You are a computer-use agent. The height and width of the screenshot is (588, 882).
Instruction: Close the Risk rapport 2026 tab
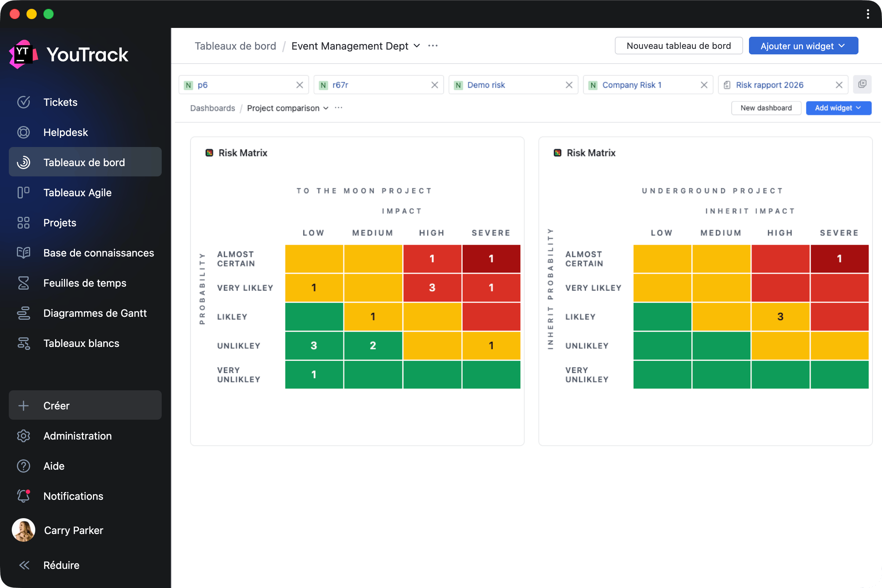(x=839, y=85)
